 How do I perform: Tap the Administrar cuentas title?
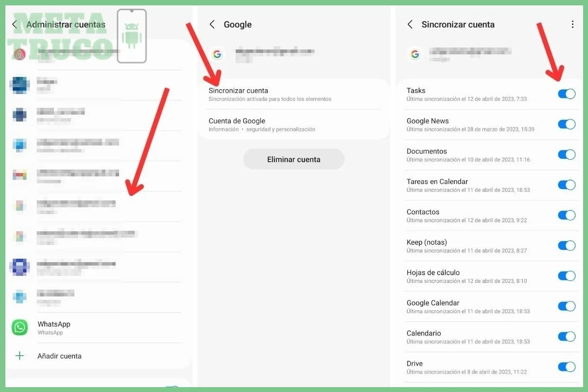click(x=66, y=24)
